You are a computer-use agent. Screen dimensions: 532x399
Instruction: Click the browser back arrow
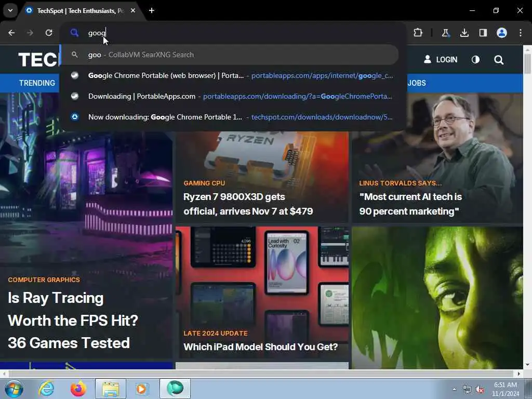(x=11, y=33)
